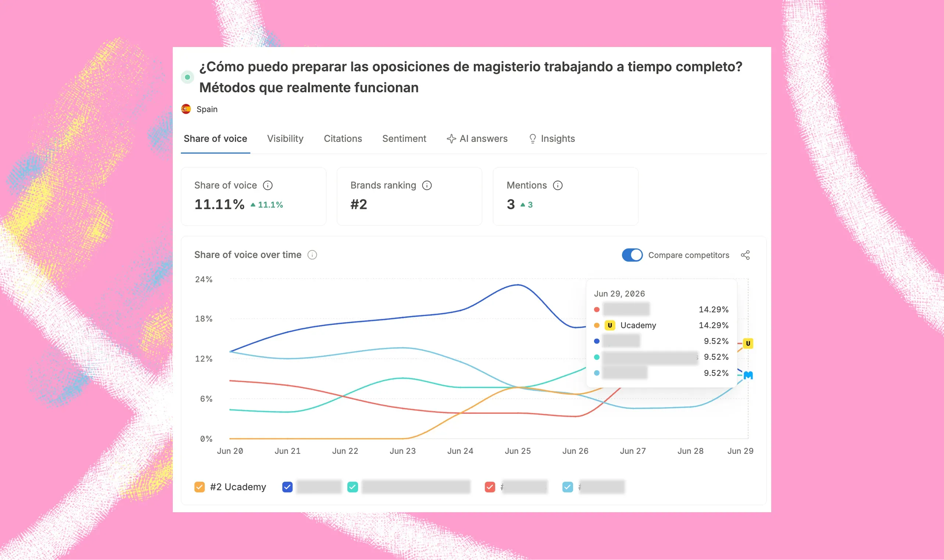Uncheck the light blue legend checkbox

click(567, 487)
